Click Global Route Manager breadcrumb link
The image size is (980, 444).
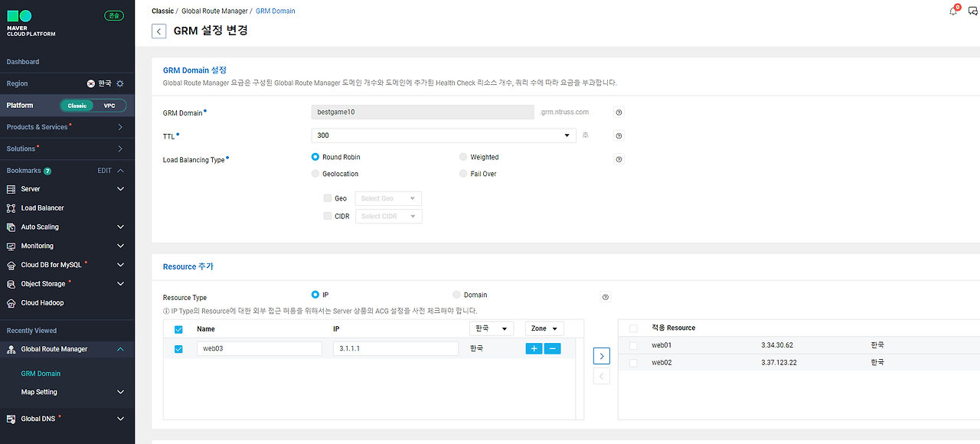214,11
